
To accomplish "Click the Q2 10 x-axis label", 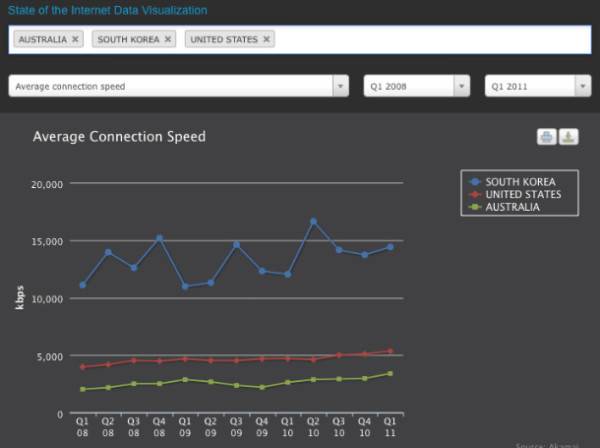I will (313, 427).
